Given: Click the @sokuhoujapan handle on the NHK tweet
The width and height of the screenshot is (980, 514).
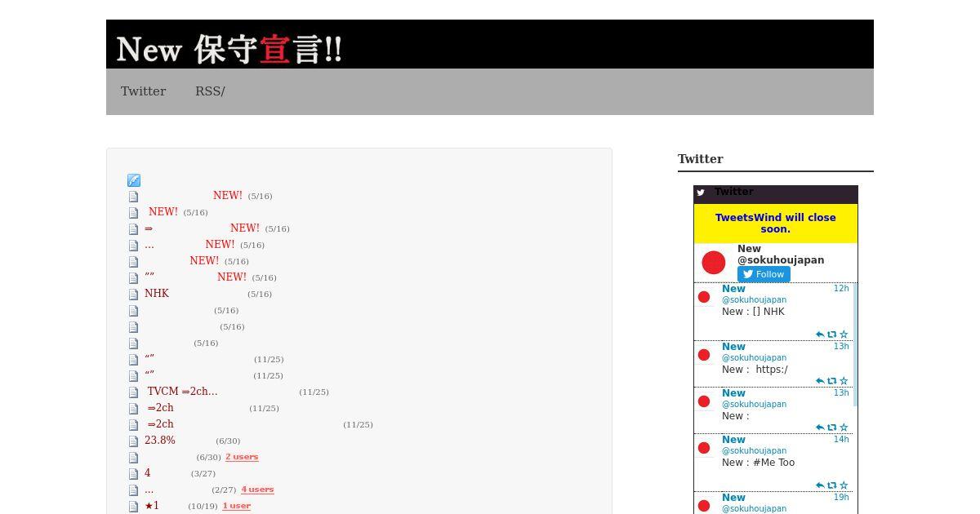Looking at the screenshot, I should click(x=754, y=300).
